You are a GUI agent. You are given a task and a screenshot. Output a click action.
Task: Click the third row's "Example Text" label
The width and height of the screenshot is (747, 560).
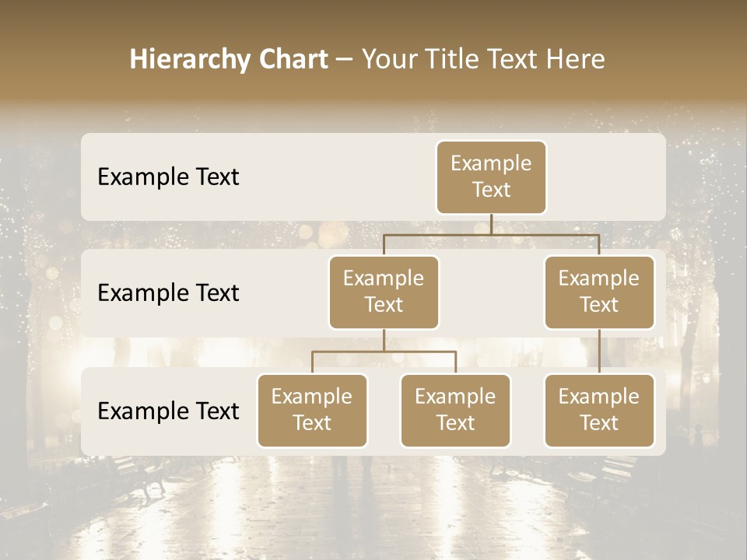[168, 411]
